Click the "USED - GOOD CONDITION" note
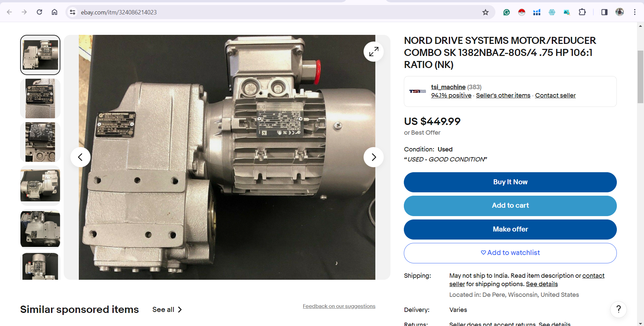 445,159
